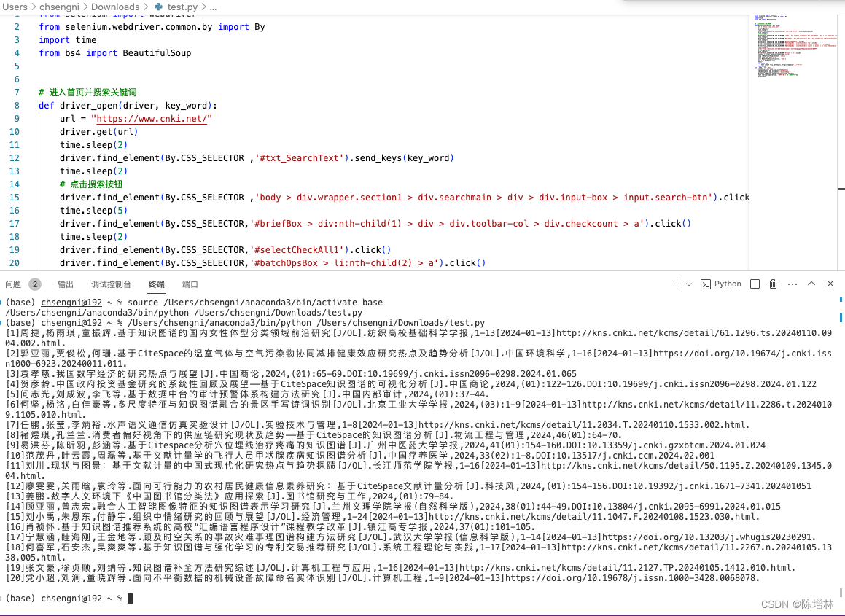Open the doi.org/10.13203 link in entry [17]
Screen dimensions: 845x616
pyautogui.click(x=706, y=537)
